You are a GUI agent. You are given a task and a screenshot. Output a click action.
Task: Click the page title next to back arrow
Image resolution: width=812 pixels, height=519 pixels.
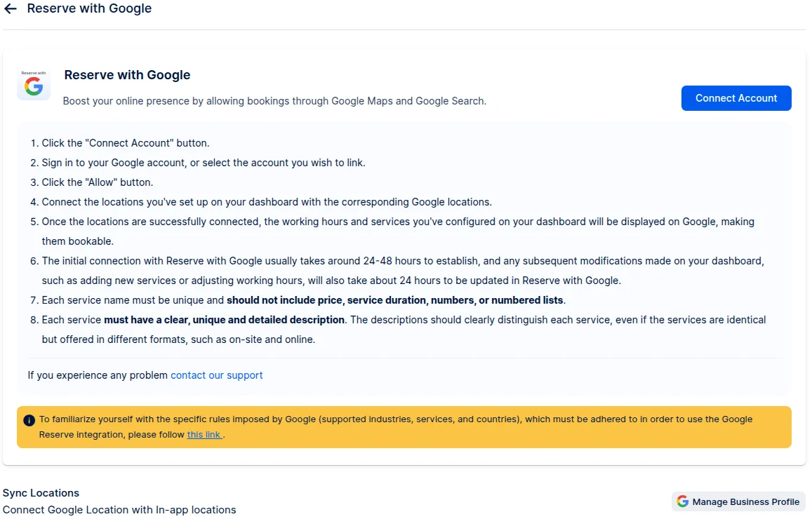pos(89,9)
